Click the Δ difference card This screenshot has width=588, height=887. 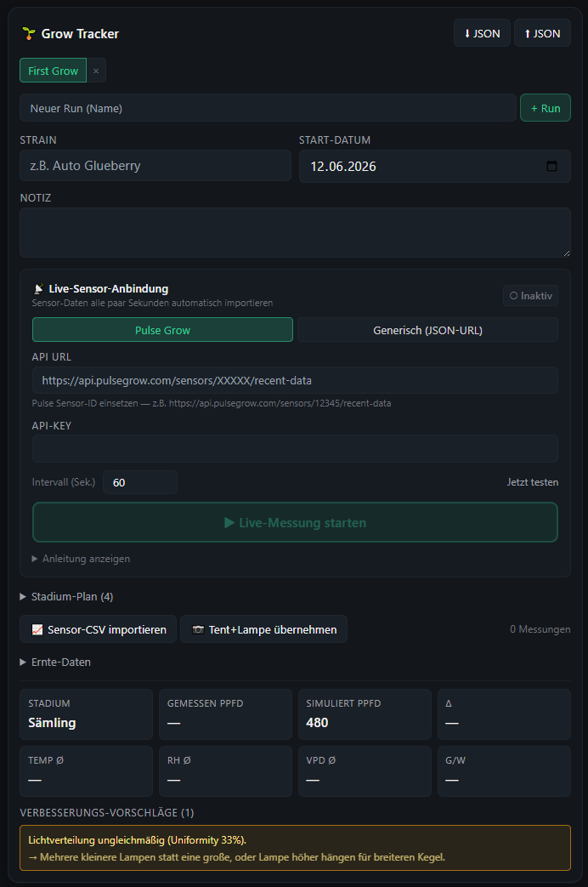pyautogui.click(x=504, y=714)
